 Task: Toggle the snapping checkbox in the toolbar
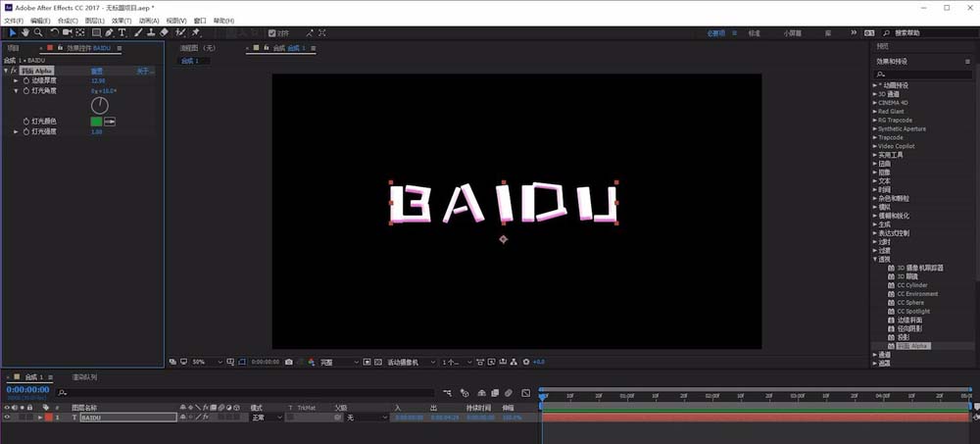(271, 33)
